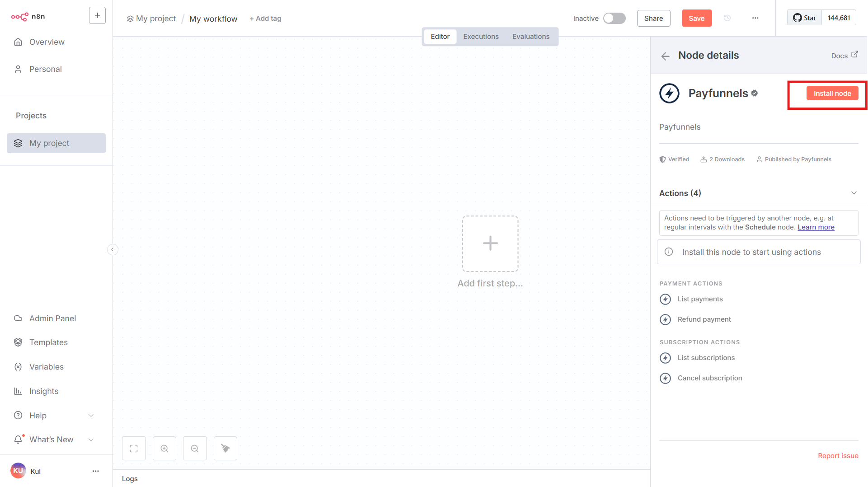
Task: Go back from Node details
Action: point(665,56)
